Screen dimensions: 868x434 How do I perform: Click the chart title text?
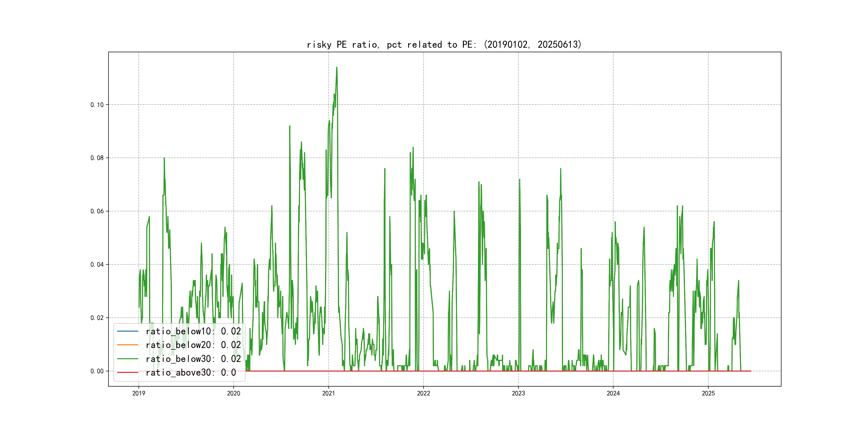tap(444, 44)
